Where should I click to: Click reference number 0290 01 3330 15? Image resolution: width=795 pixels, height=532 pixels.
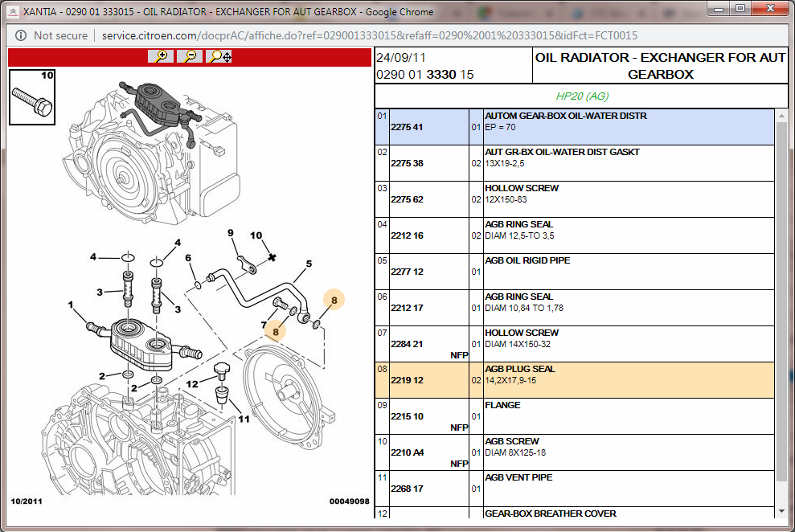[425, 75]
